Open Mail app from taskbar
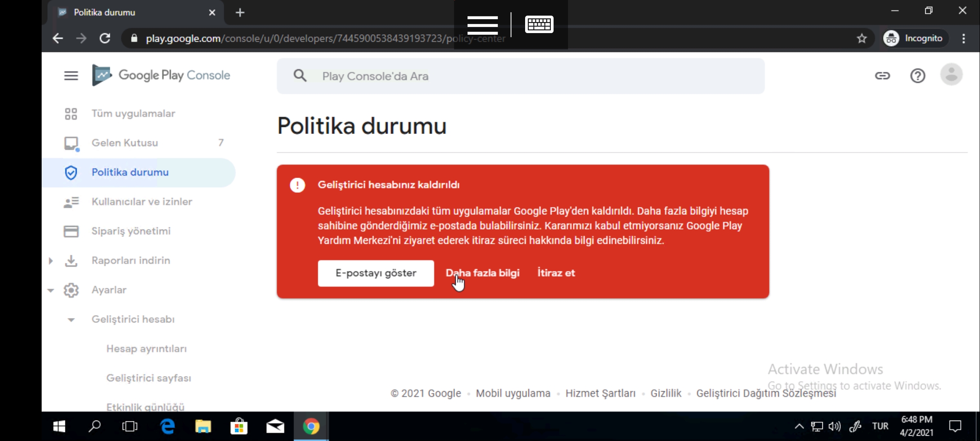This screenshot has height=441, width=980. [x=275, y=426]
